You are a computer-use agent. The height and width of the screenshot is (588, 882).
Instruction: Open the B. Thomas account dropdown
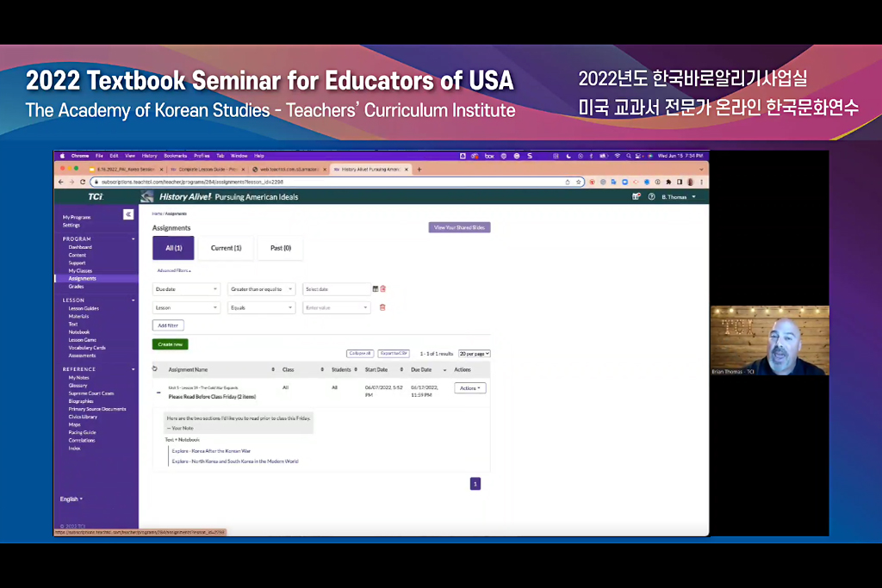[x=679, y=197]
